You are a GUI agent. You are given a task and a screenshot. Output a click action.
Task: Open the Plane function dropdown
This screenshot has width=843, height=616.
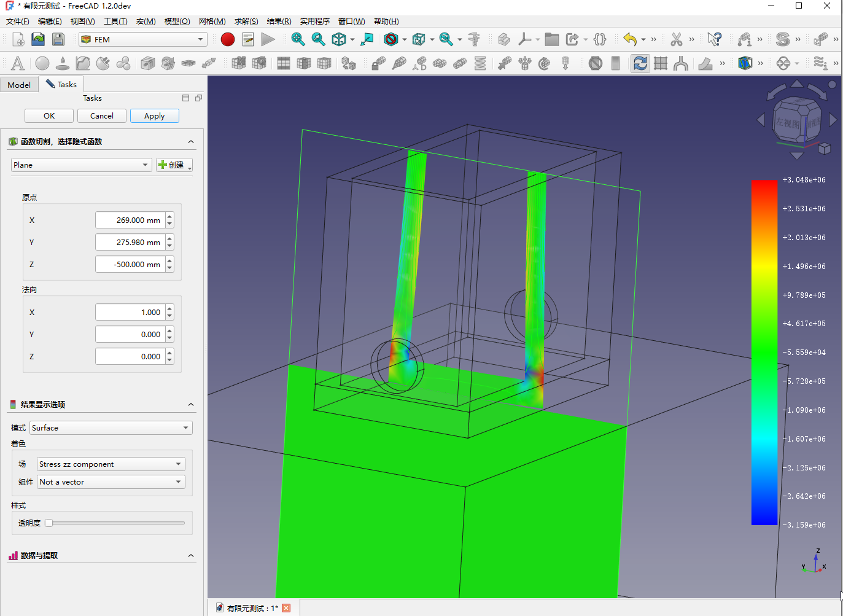81,165
